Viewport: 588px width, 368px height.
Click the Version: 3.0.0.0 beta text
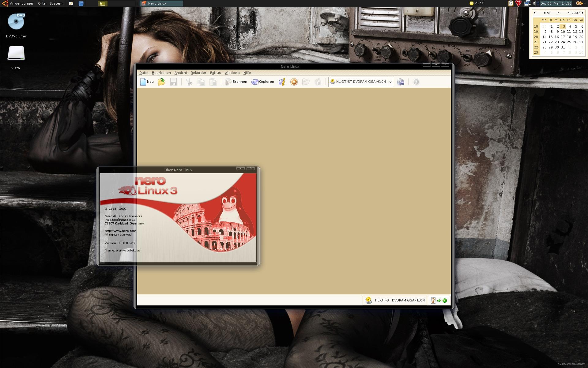pos(120,243)
